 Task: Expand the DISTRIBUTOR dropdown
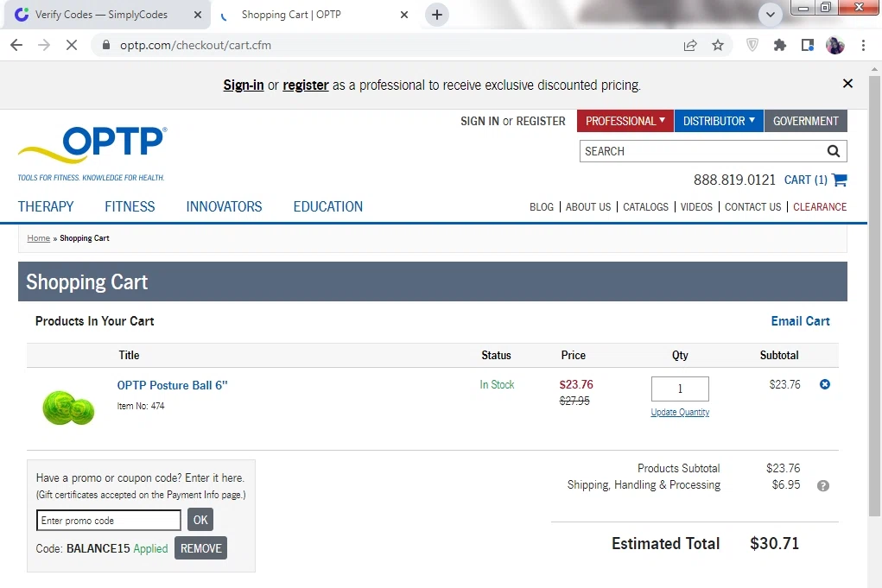[719, 121]
